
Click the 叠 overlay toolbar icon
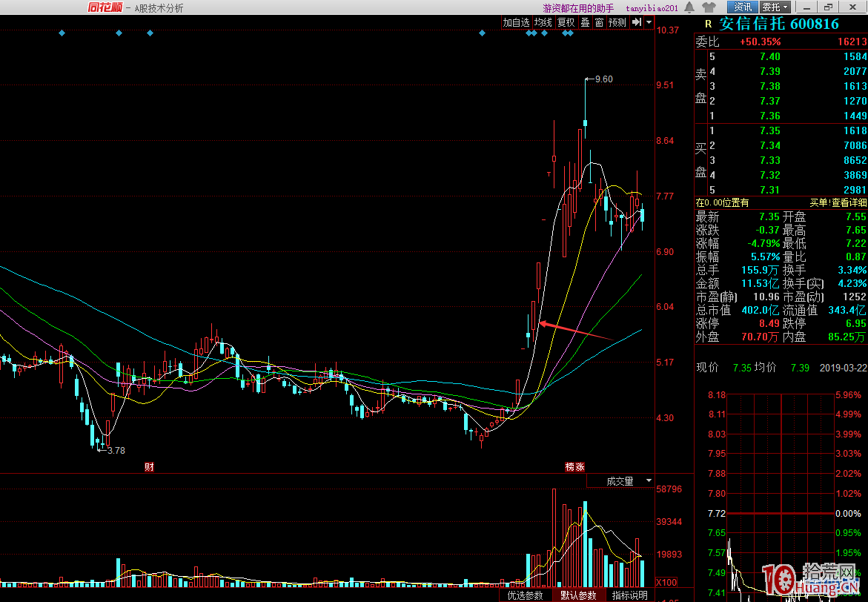point(585,22)
